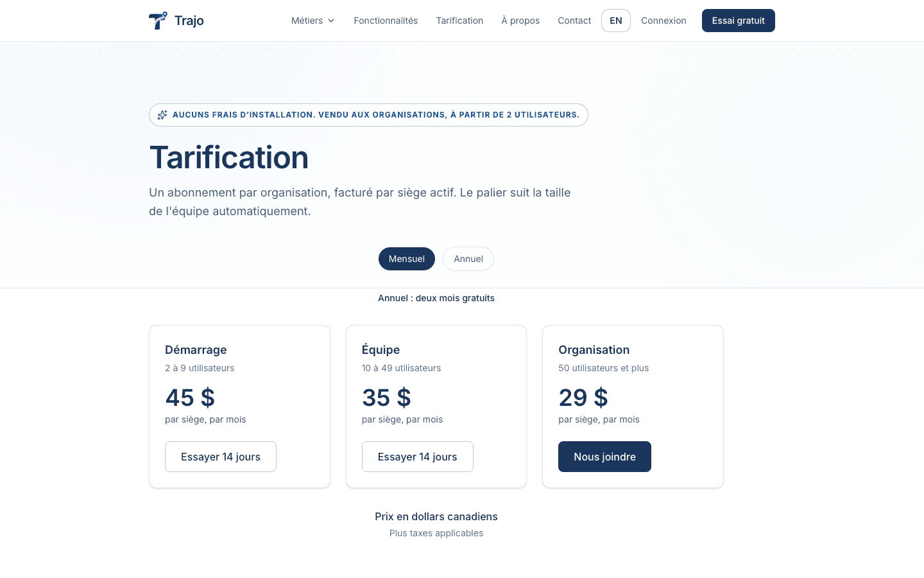Viewport: 924px width, 578px height.
Task: Click the '35 $' price
Action: point(386,398)
